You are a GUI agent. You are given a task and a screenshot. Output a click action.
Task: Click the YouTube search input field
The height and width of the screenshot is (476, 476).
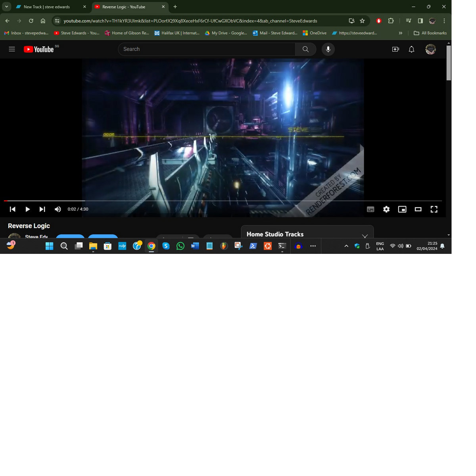(x=206, y=49)
